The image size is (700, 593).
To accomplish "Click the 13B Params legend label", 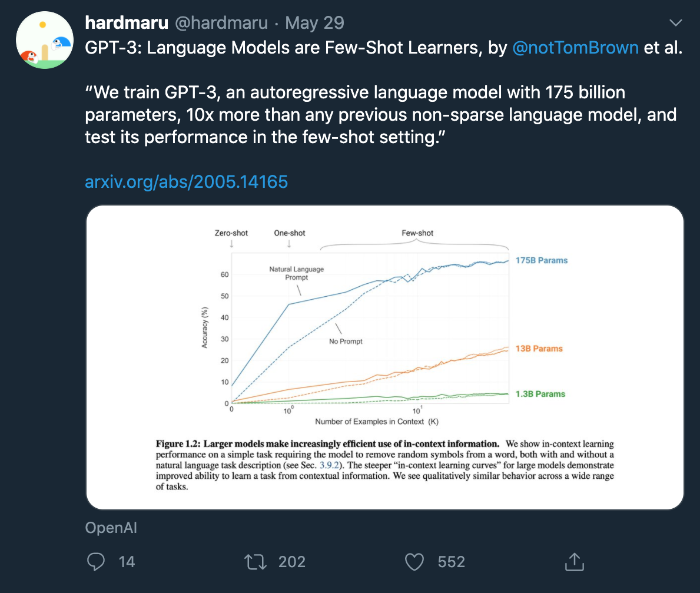I will [539, 349].
